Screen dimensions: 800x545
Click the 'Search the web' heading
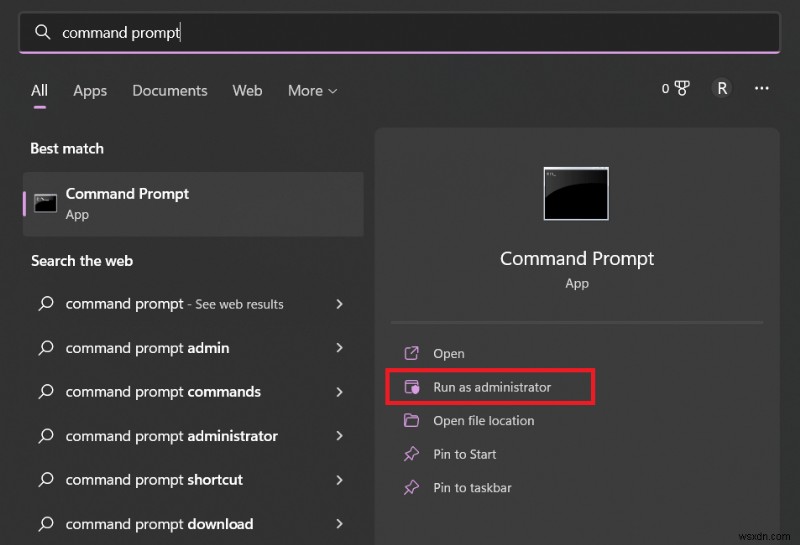pos(82,261)
